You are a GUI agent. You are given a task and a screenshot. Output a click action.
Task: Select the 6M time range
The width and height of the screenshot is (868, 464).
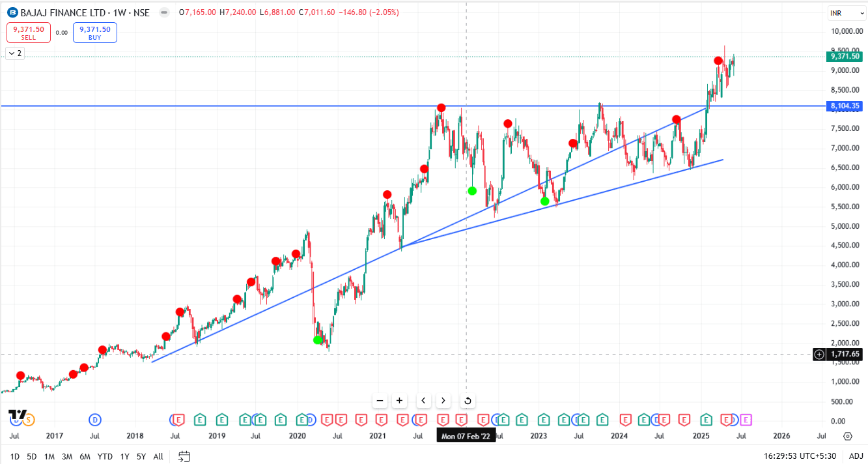[x=85, y=457]
